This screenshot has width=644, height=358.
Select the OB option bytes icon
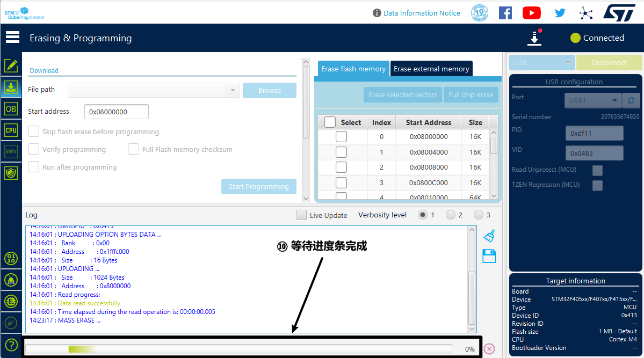(11, 108)
